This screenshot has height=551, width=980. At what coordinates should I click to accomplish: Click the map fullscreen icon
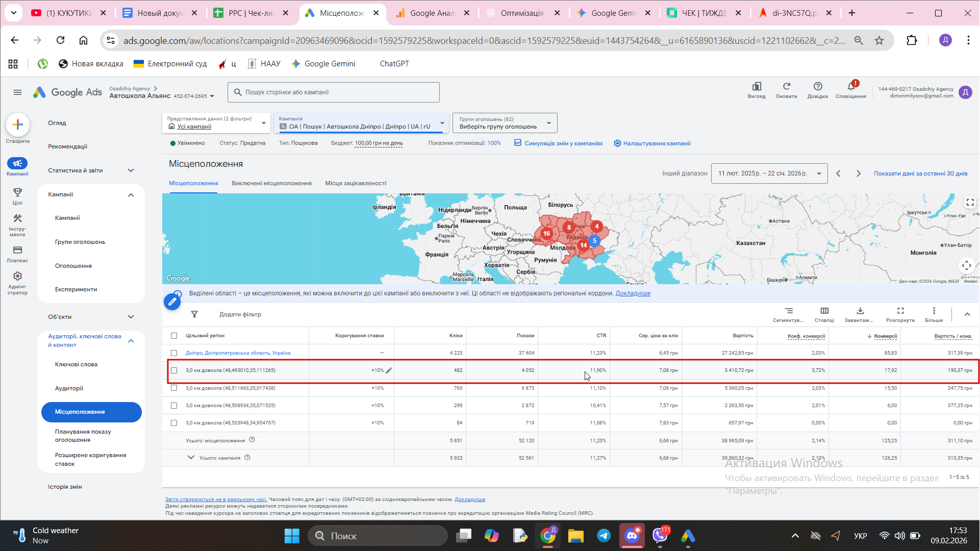[x=969, y=203]
